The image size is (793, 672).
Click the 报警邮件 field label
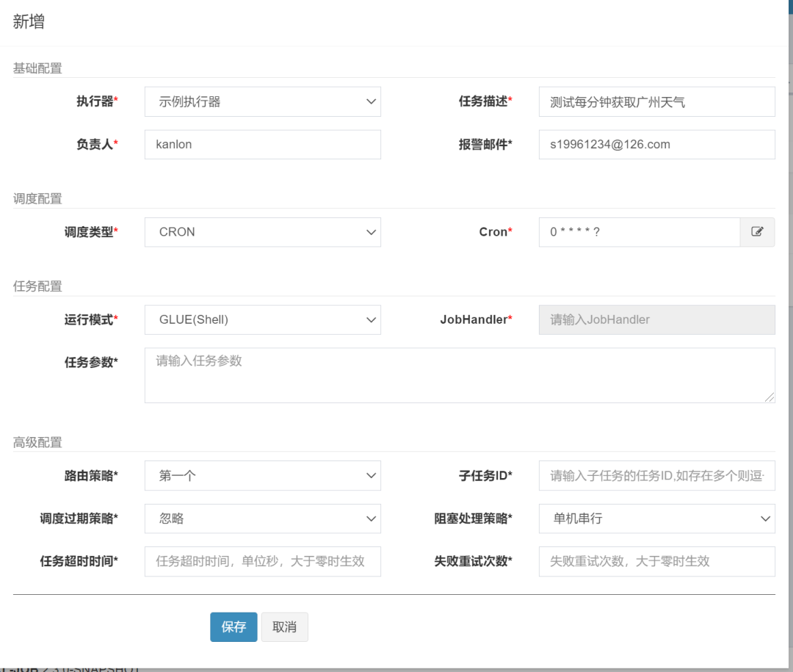point(485,145)
